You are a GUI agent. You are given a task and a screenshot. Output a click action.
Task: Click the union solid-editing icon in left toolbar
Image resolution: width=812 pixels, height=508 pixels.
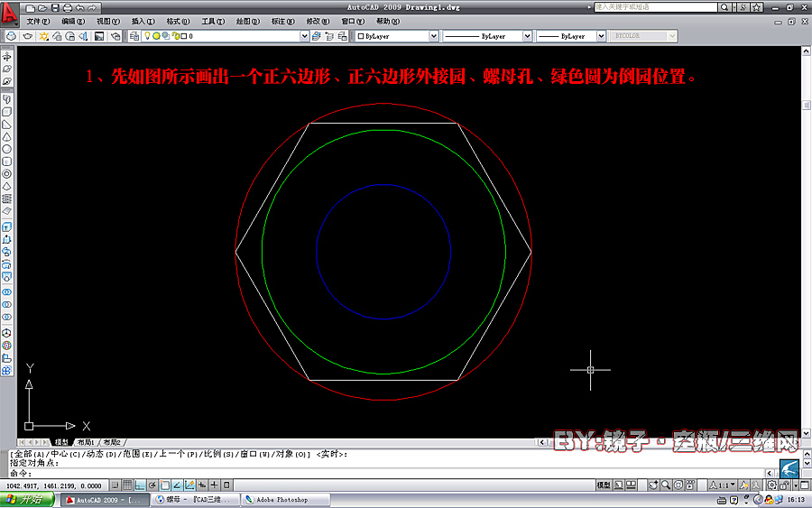point(6,292)
